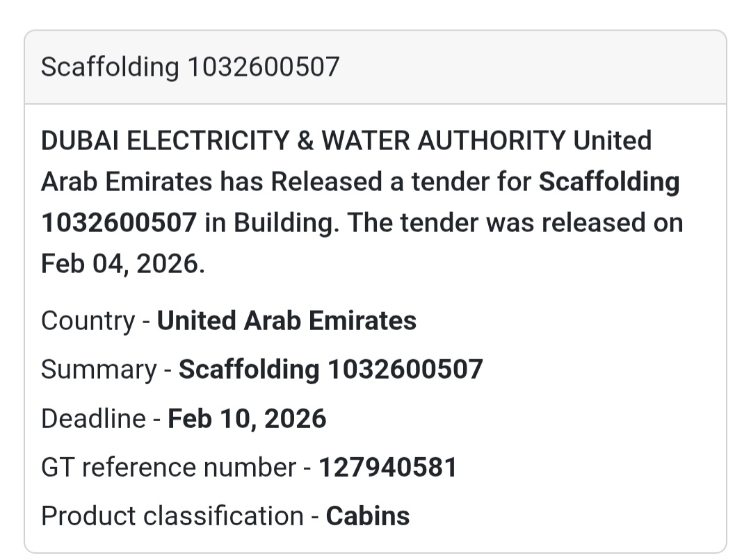Click the bold "United Arab Emirates" country value
Viewport: 751px width, 560px height.
(286, 321)
